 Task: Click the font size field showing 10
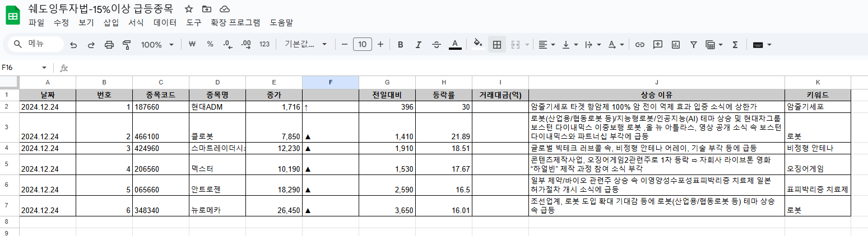(363, 44)
